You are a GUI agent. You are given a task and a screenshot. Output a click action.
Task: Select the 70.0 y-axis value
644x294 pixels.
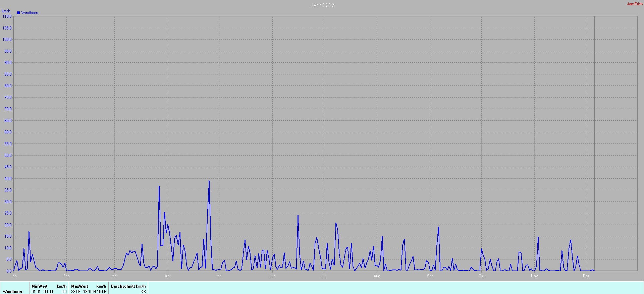point(8,109)
